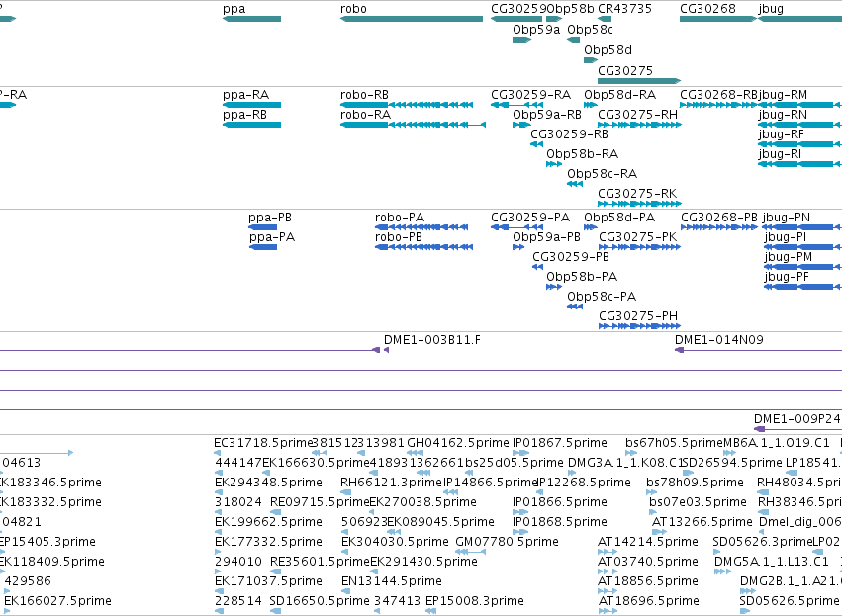Viewport: 842px width, 616px height.
Task: Open the CG30259-PB protein feature
Action: coord(537,267)
